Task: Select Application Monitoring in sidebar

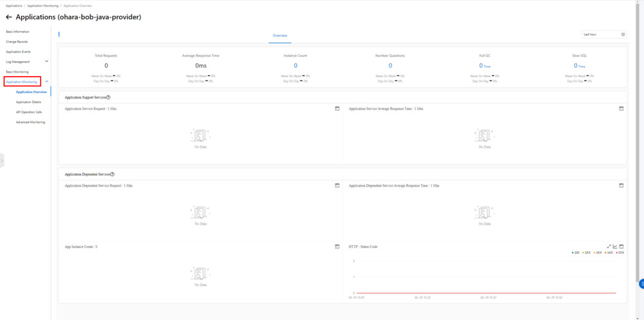Action: coord(21,82)
